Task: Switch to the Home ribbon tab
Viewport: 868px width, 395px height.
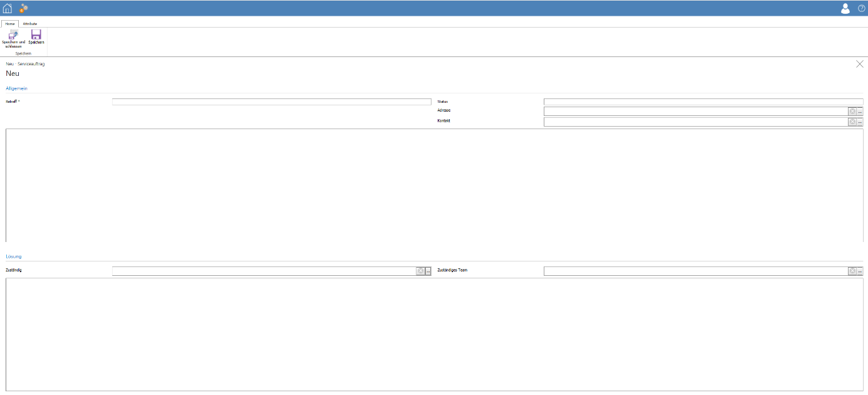Action: (10, 23)
